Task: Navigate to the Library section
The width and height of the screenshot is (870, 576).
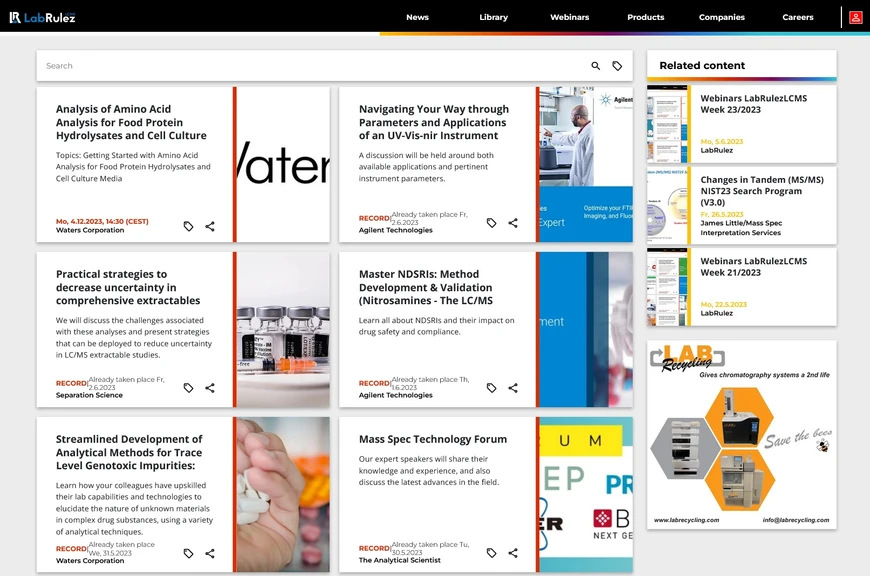Action: pos(493,17)
